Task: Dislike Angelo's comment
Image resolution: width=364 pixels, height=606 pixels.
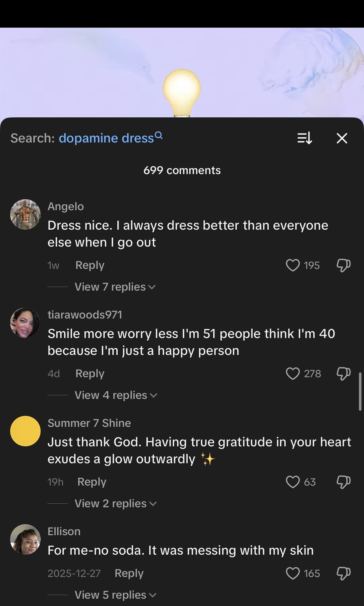Action: pyautogui.click(x=343, y=265)
